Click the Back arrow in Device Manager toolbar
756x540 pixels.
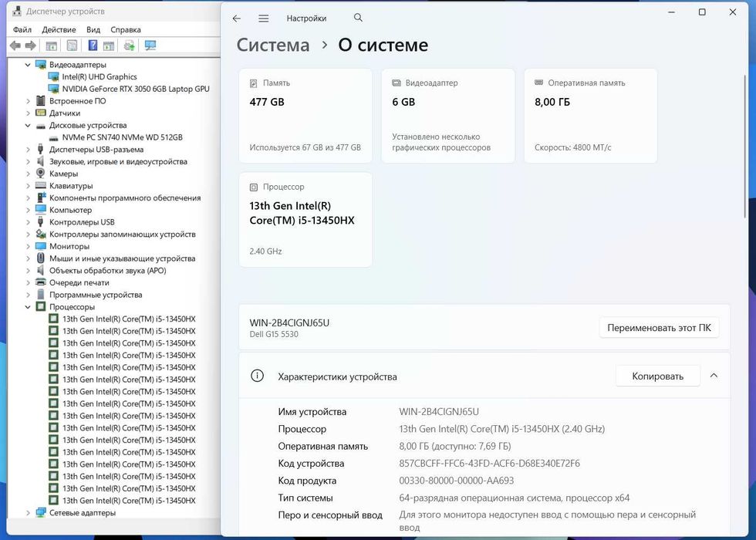coord(15,46)
